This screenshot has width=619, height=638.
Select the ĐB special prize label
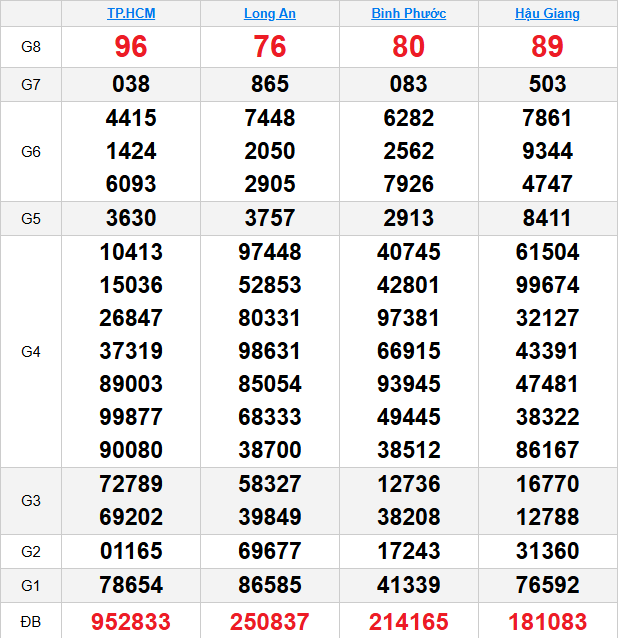coord(31,622)
